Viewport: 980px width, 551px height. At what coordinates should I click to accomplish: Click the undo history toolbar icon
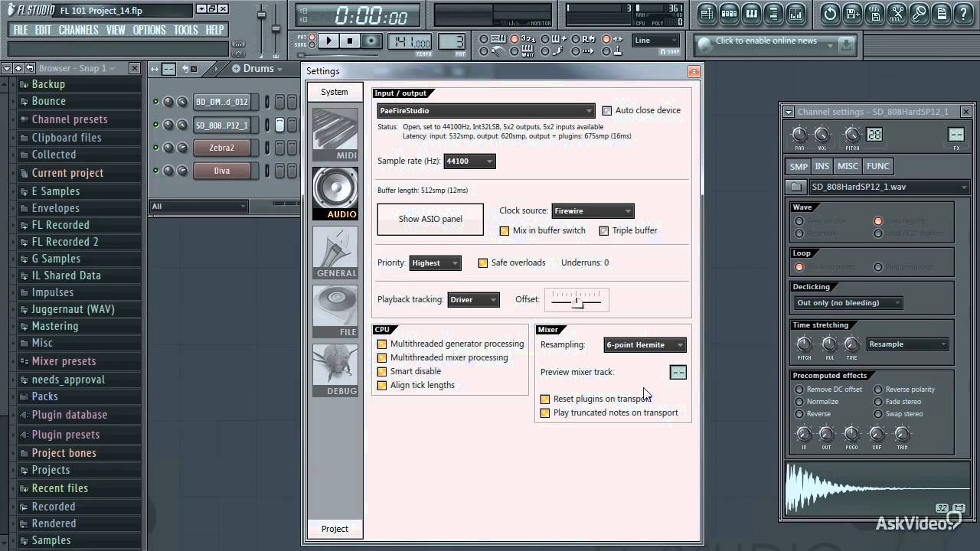830,13
